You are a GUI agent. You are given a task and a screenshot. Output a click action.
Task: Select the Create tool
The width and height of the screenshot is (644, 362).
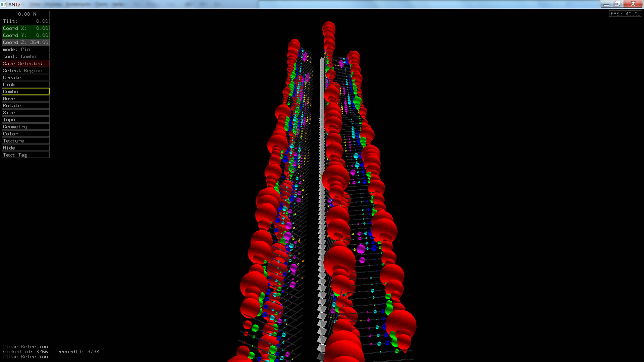[25, 77]
